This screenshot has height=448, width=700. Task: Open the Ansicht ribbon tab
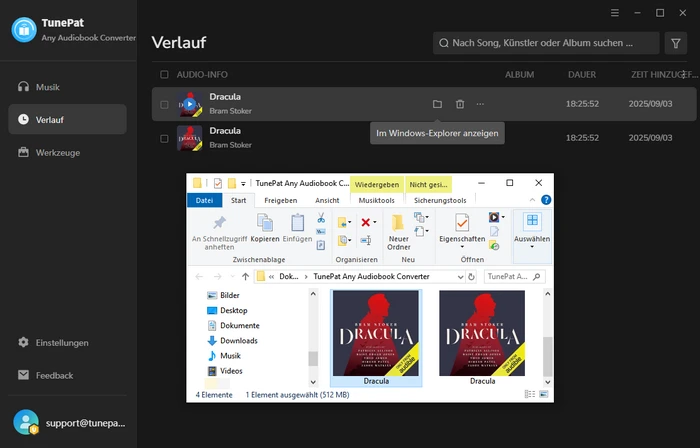[327, 200]
